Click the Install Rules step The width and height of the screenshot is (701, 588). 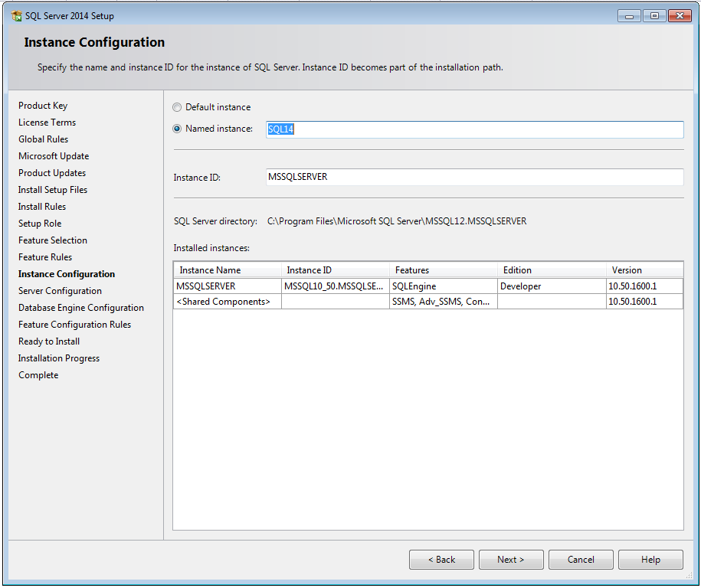click(x=42, y=207)
